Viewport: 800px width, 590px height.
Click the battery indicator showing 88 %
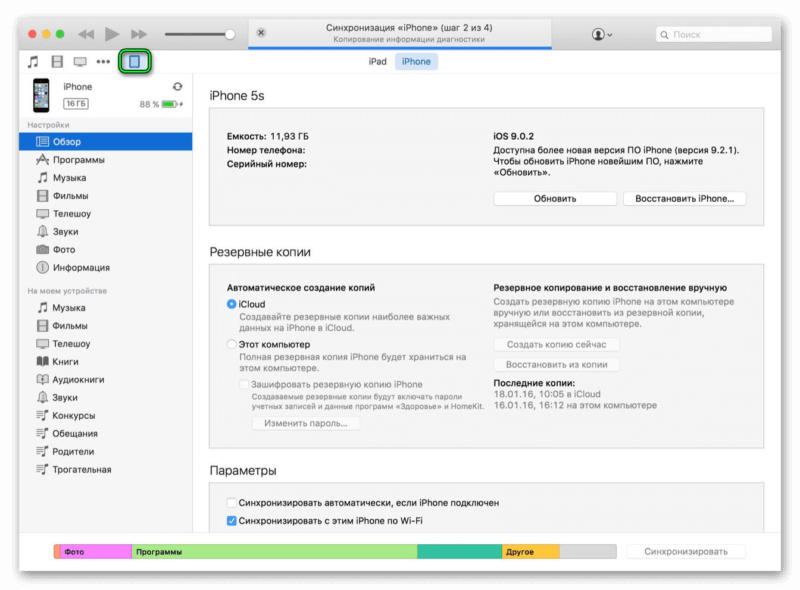pos(161,104)
